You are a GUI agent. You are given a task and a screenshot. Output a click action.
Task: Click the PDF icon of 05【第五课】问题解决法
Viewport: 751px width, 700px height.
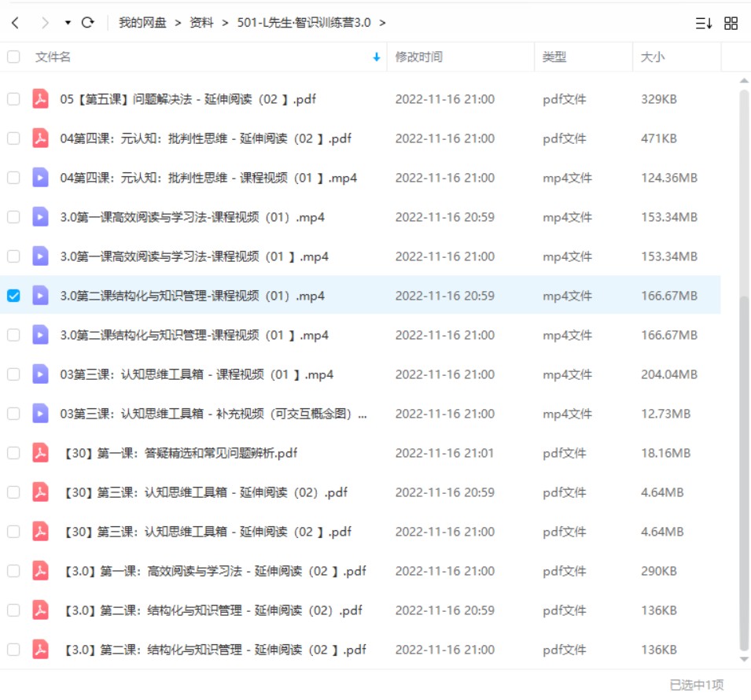pyautogui.click(x=40, y=99)
